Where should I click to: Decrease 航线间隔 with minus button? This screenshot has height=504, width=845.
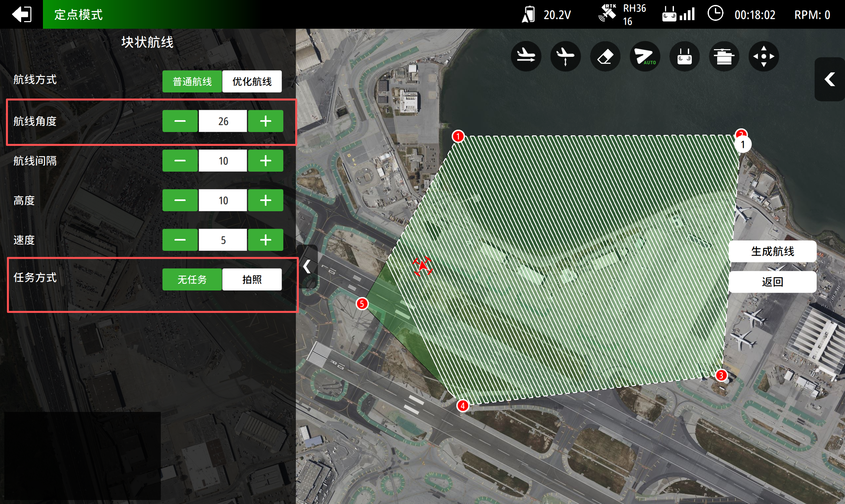tap(180, 161)
